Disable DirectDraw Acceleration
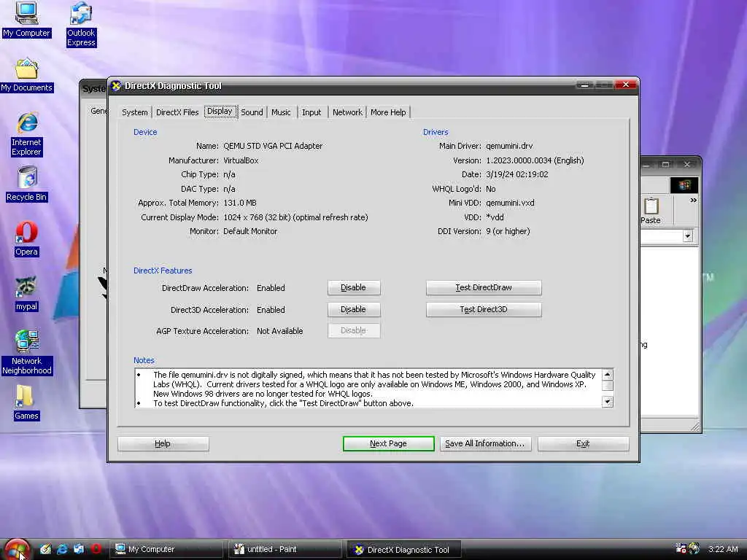747x560 pixels. [x=354, y=287]
